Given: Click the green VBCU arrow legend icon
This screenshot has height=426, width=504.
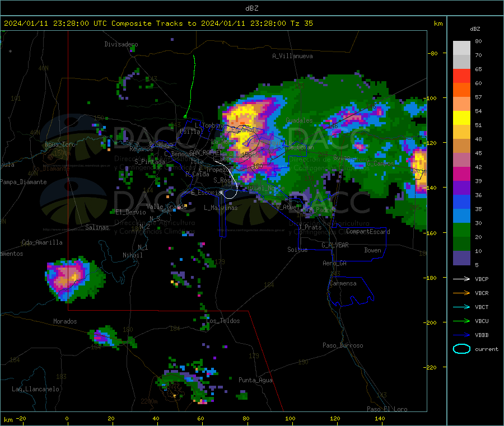Looking at the screenshot, I should [461, 321].
